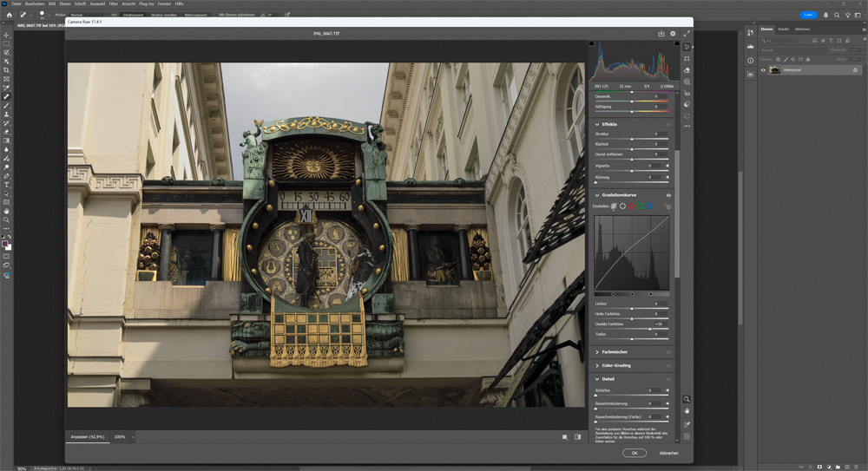The width and height of the screenshot is (868, 471).
Task: Select the Type tool in Photoshop toolbar
Action: coord(7,185)
